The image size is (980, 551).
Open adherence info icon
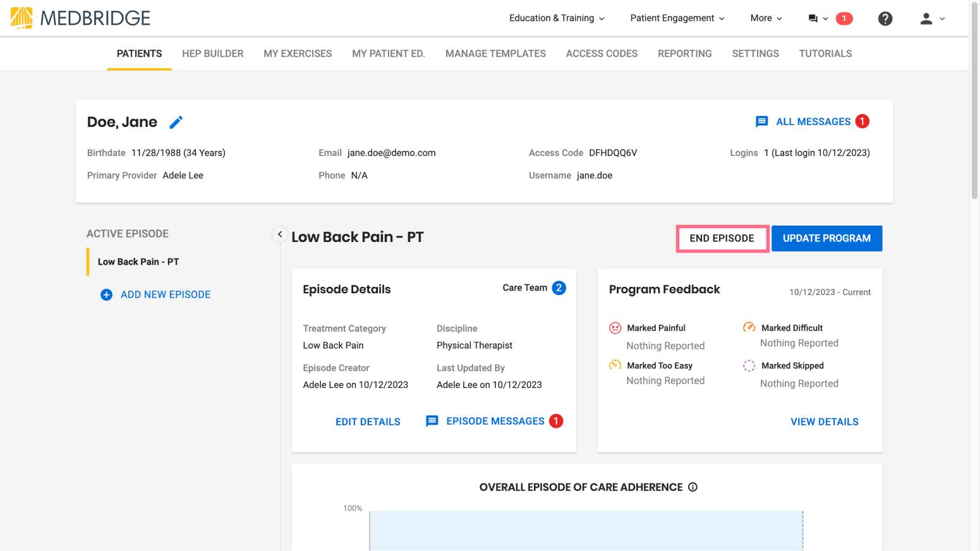(x=693, y=487)
